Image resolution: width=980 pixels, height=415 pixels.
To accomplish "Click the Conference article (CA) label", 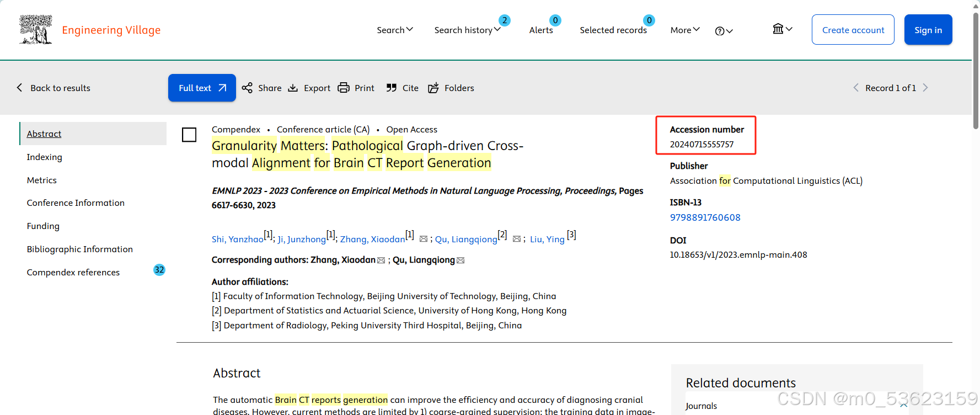I will pyautogui.click(x=323, y=129).
